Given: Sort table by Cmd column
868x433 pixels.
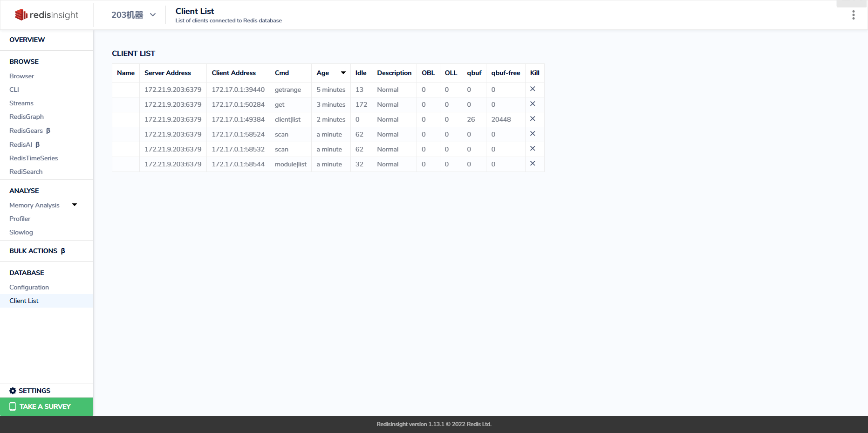Looking at the screenshot, I should [282, 73].
